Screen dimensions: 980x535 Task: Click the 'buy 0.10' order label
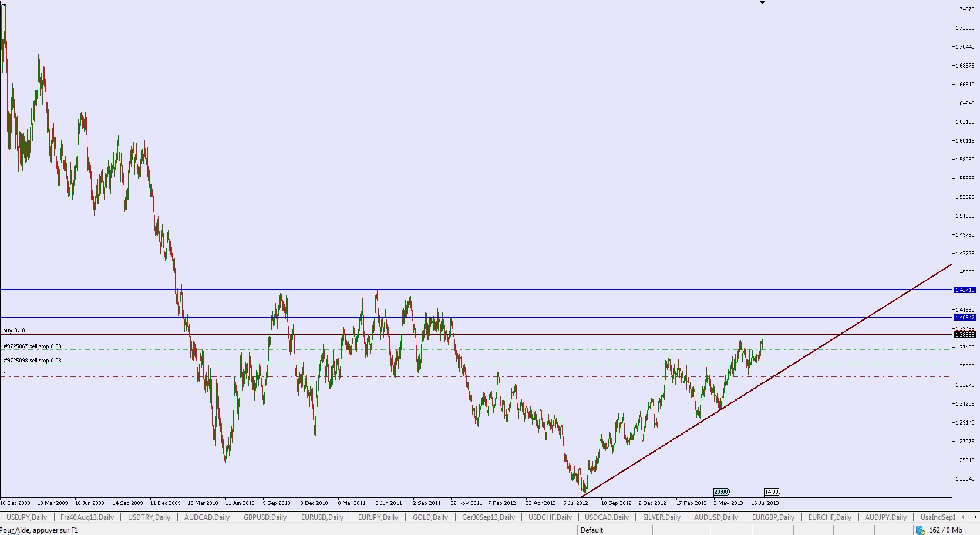14,331
